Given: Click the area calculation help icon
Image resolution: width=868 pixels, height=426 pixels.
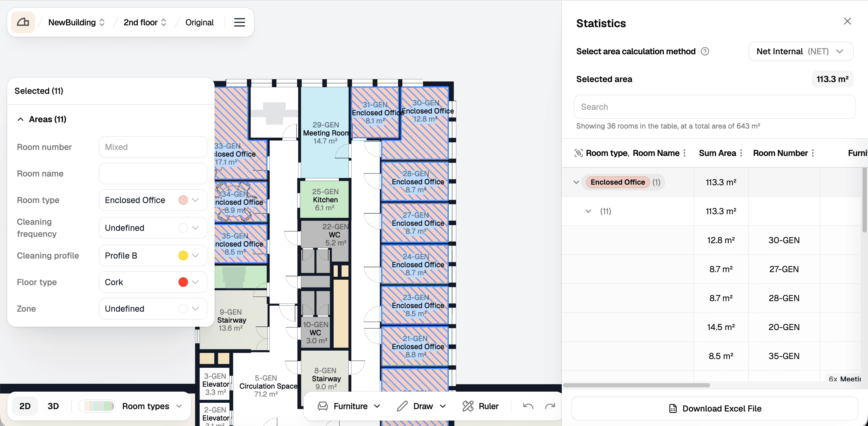Looking at the screenshot, I should [x=705, y=51].
